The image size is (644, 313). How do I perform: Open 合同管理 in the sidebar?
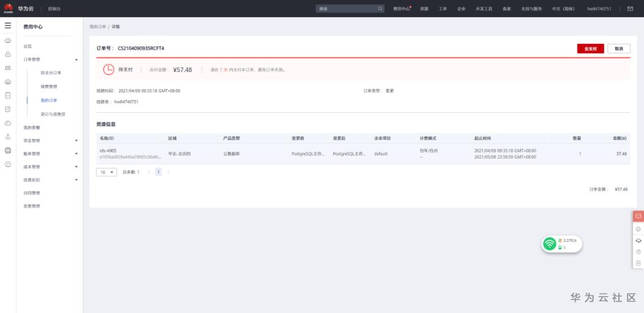[x=32, y=193]
